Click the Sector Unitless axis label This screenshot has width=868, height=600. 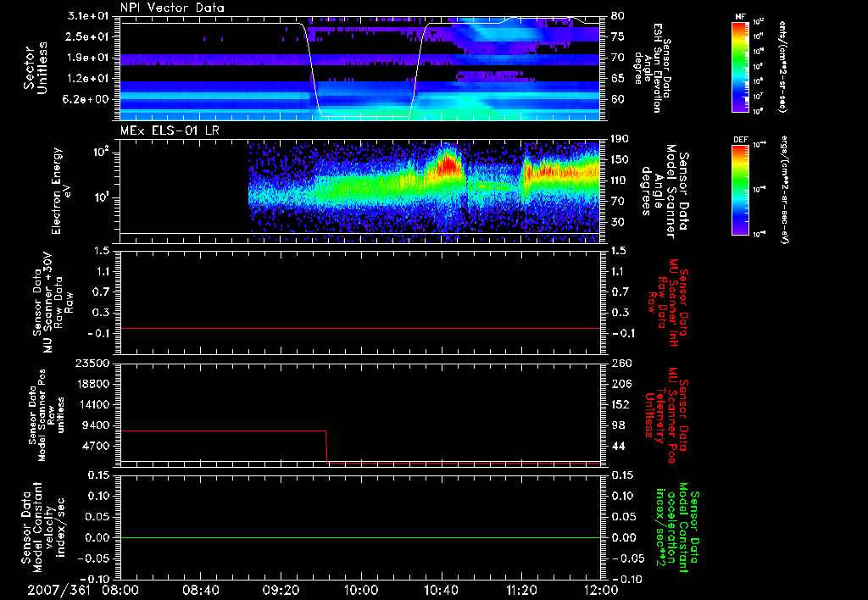point(33,66)
